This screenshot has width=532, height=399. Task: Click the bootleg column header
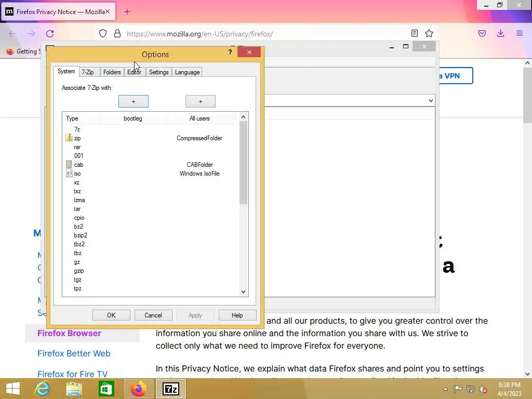[133, 118]
